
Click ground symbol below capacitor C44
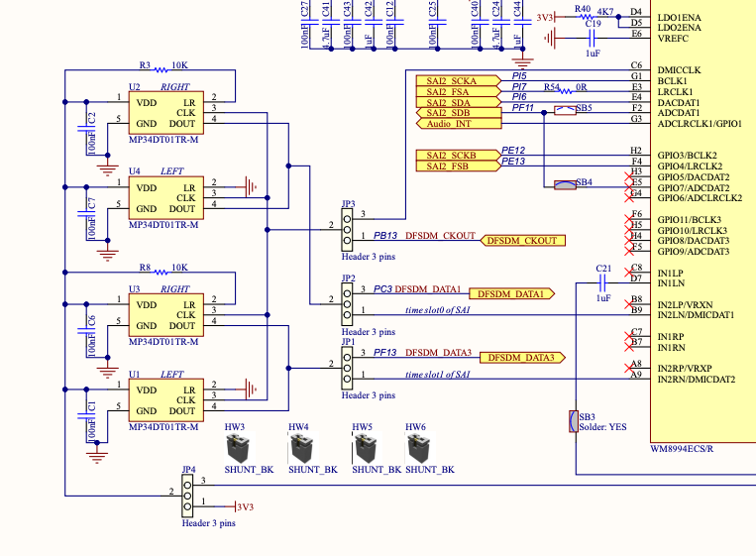pyautogui.click(x=522, y=61)
